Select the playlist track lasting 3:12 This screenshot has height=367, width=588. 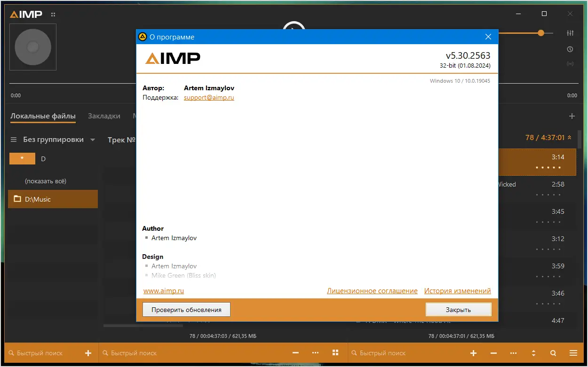[x=537, y=244]
